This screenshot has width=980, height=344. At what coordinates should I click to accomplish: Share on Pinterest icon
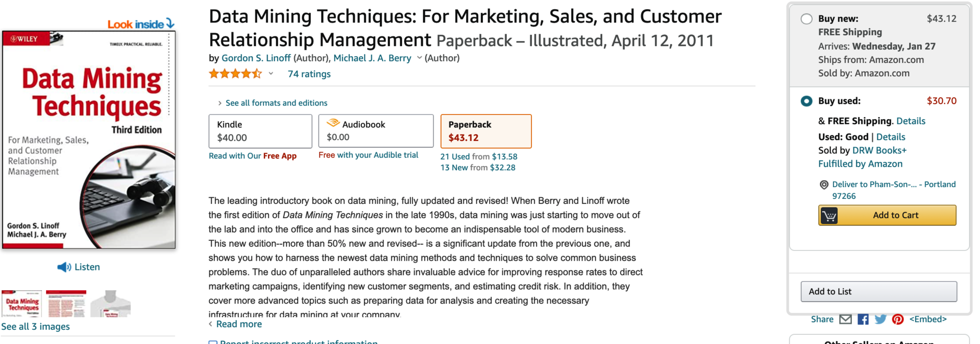pos(898,319)
